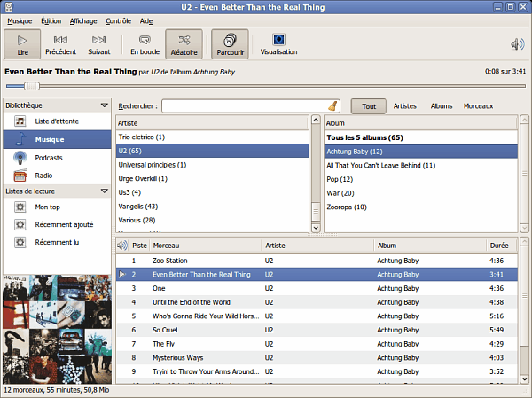Open the Musique menu
Viewport: 532px width, 398px height.
point(20,21)
